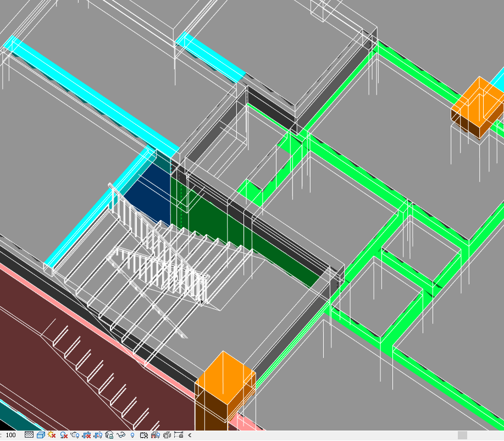This screenshot has width=504, height=441.
Task: Toggle Crop View on the view bar
Action: coord(86,435)
